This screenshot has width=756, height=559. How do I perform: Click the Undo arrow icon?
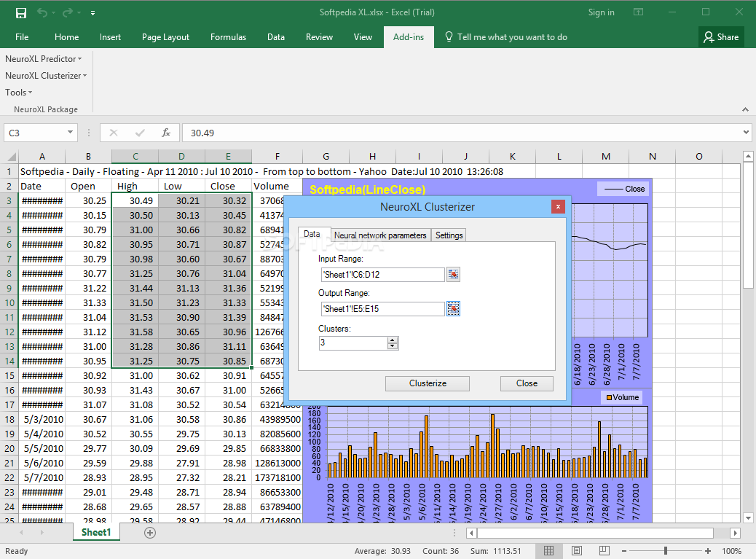coord(42,13)
